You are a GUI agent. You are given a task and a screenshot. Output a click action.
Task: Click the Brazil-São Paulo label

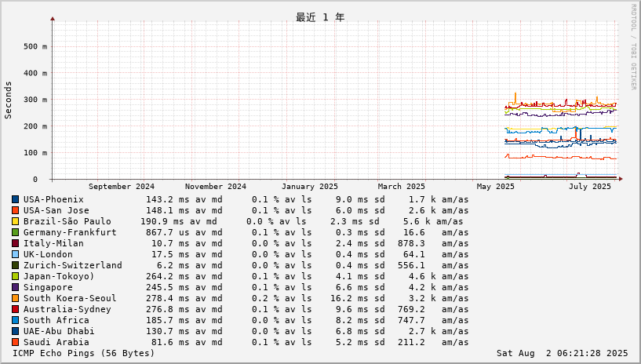(x=67, y=221)
